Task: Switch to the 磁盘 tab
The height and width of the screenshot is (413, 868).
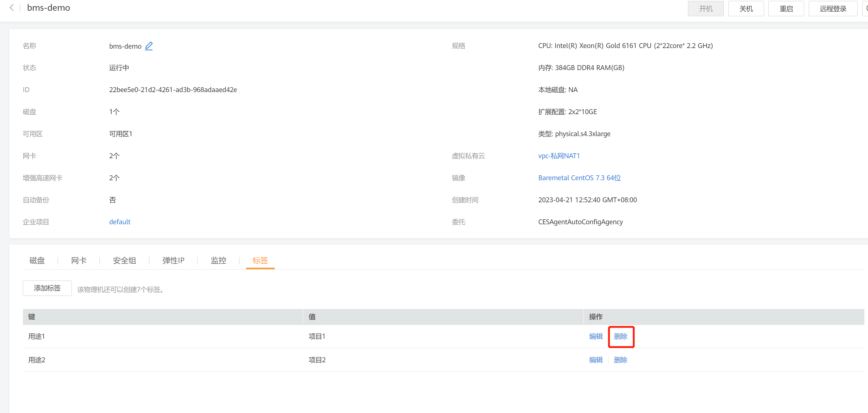Action: tap(37, 260)
